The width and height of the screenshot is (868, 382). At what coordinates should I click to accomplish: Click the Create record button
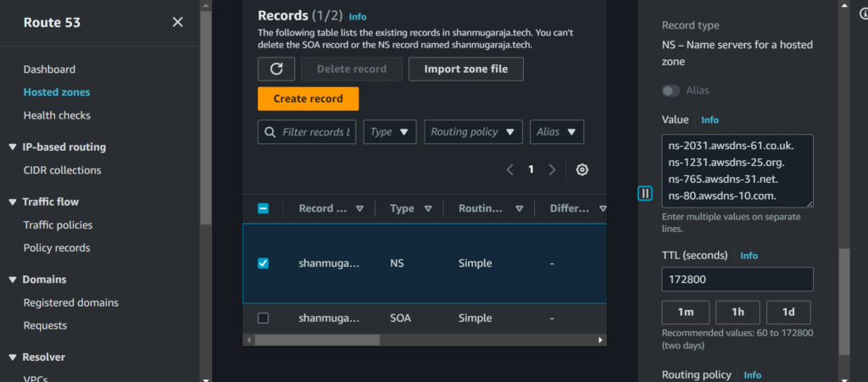pos(309,99)
